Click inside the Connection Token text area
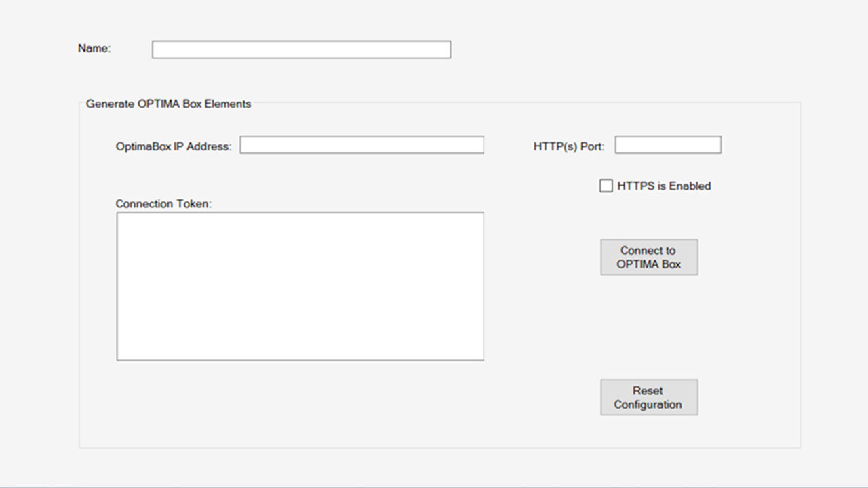 point(300,286)
